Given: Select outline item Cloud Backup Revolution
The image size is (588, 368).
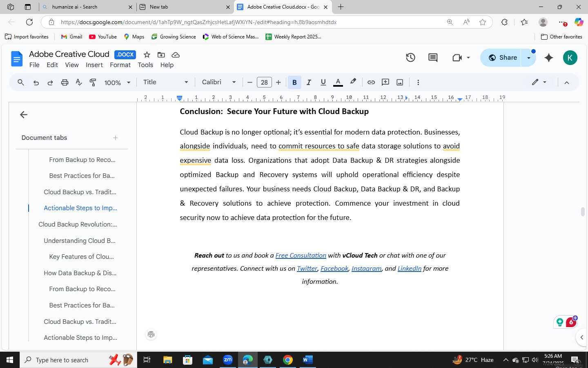Looking at the screenshot, I should pos(78,224).
